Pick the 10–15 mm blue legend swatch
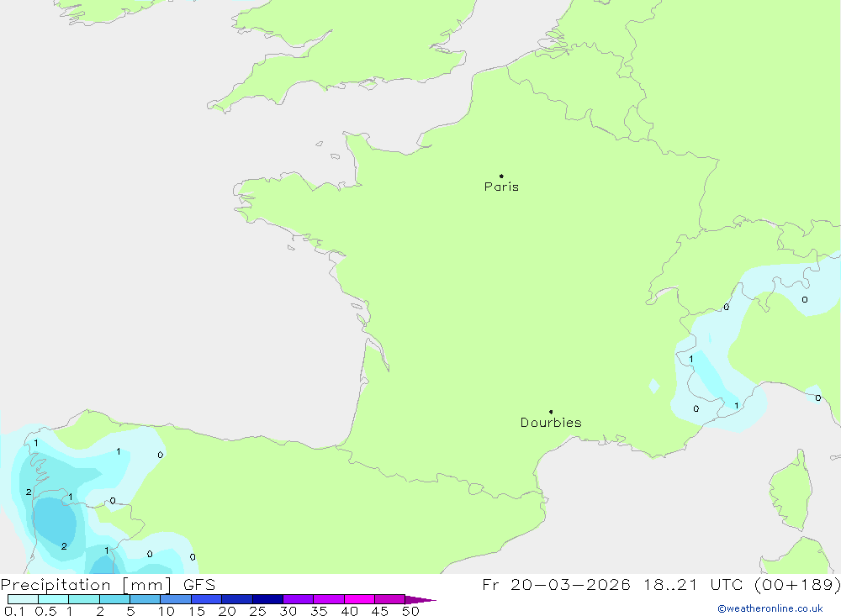This screenshot has width=841, height=616. pos(176,599)
